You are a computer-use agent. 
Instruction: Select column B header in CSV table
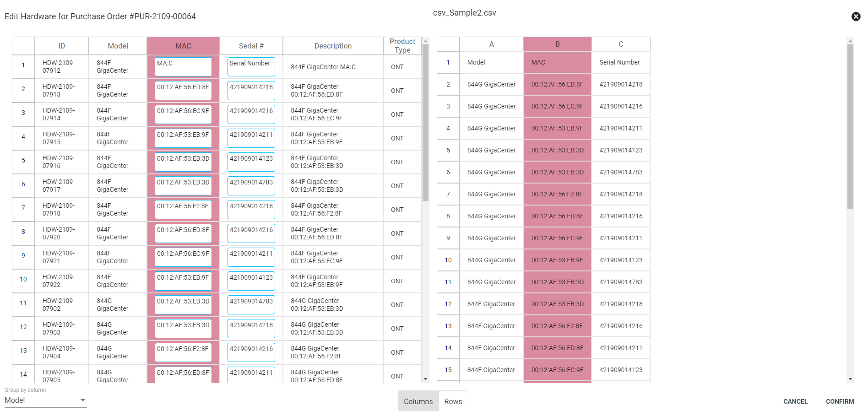point(557,44)
